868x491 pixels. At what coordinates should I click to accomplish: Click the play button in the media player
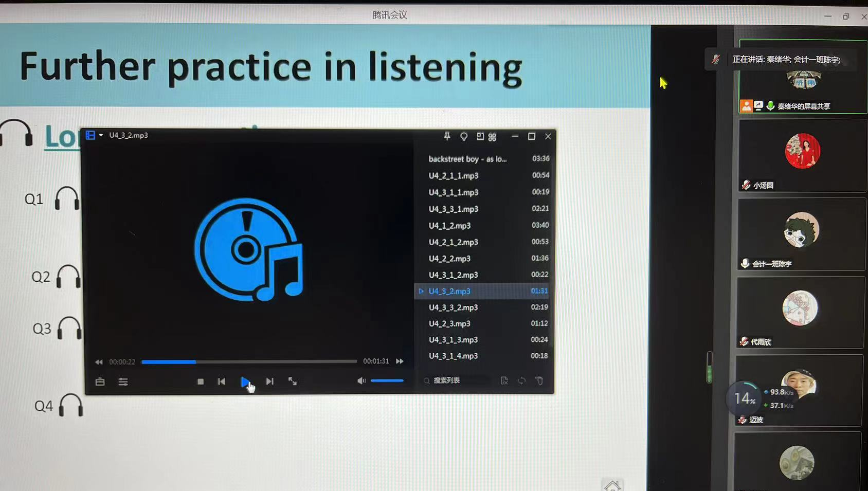coord(245,381)
